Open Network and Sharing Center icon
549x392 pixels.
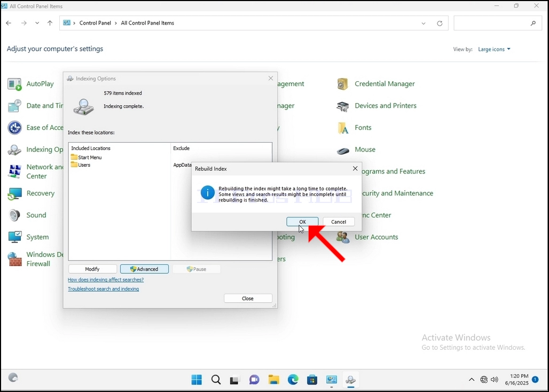[14, 171]
